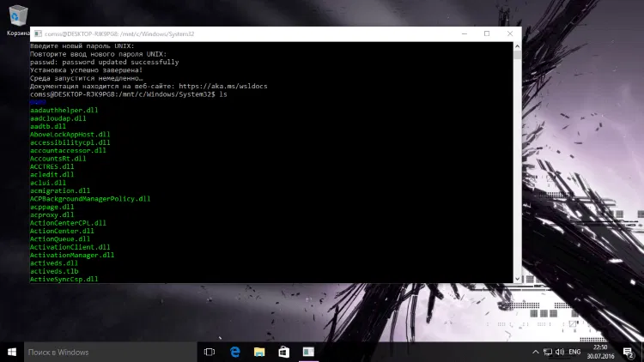Open the volume control tray icon
Viewport: 644px width, 362px height.
(559, 353)
